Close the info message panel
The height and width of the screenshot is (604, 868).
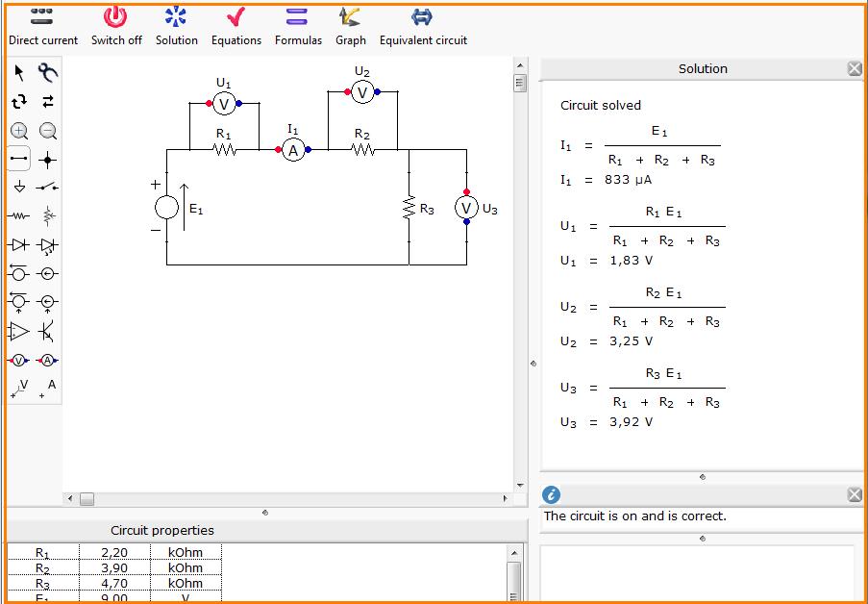point(855,494)
